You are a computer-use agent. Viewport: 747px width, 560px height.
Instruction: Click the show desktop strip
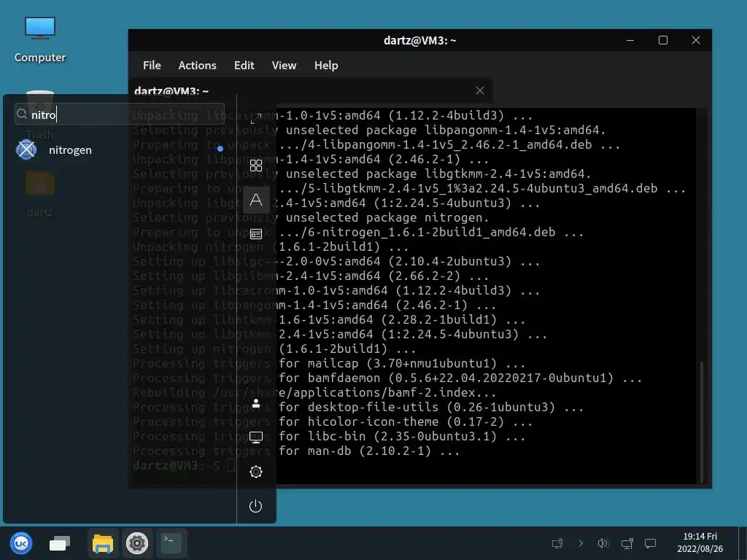point(743,542)
